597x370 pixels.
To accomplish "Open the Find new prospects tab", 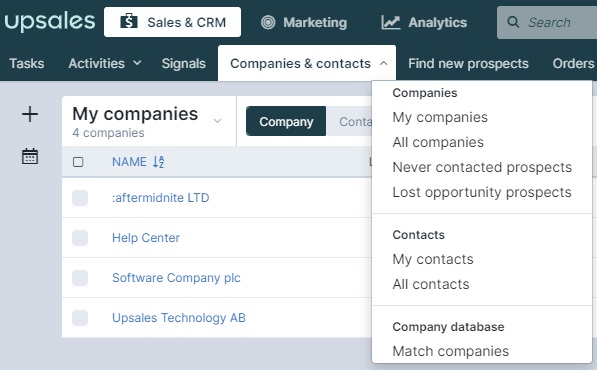I will (x=468, y=63).
